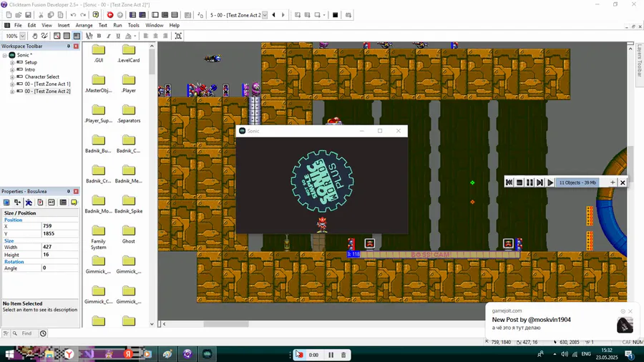Open the Insert menu
The width and height of the screenshot is (644, 362).
[64, 26]
